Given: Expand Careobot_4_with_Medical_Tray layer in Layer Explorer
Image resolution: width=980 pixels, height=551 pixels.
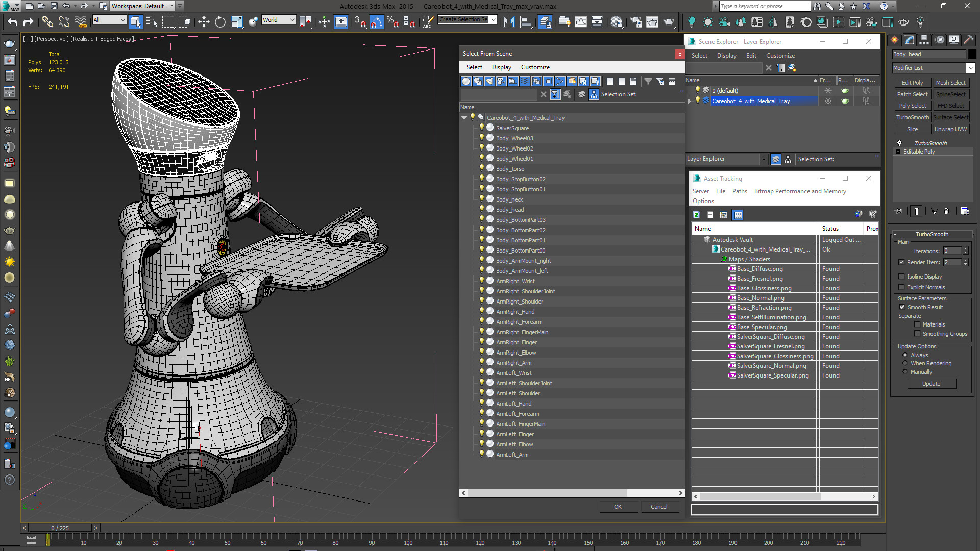Looking at the screenshot, I should pos(690,101).
